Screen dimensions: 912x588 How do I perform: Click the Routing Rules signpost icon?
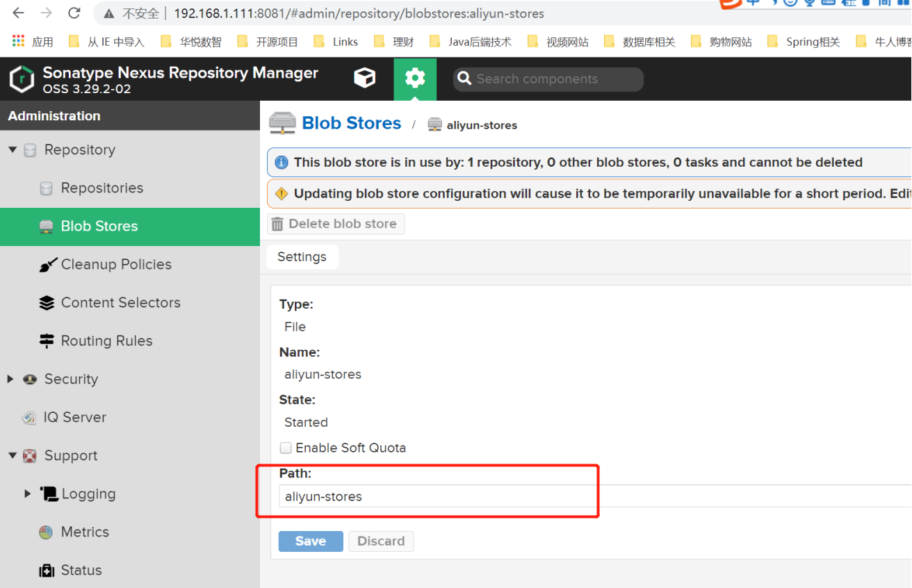click(47, 341)
